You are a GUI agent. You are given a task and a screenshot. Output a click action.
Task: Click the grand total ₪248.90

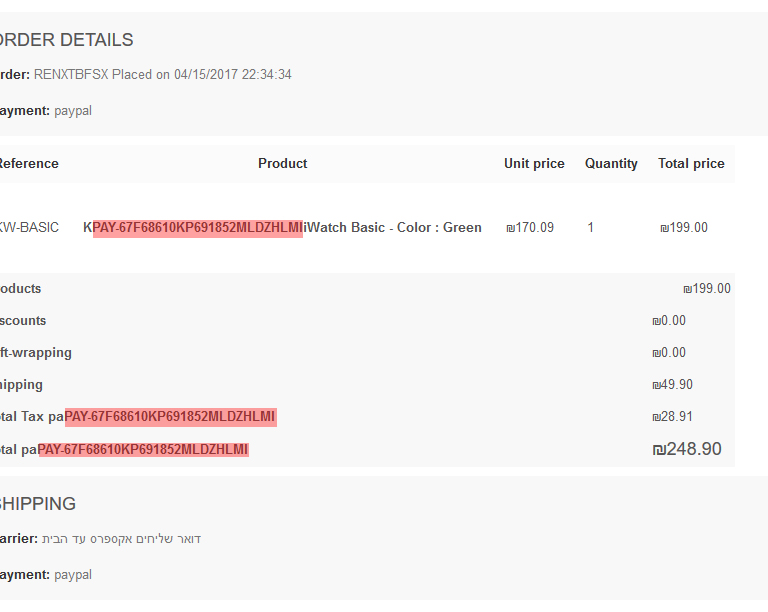click(x=687, y=449)
